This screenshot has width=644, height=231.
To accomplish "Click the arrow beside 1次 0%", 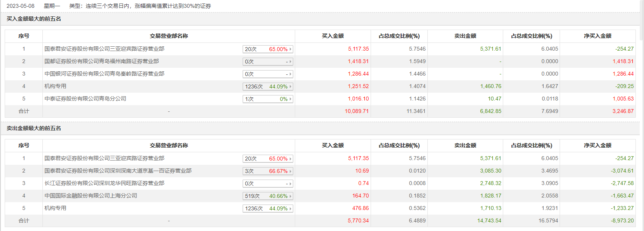I will click(290, 99).
